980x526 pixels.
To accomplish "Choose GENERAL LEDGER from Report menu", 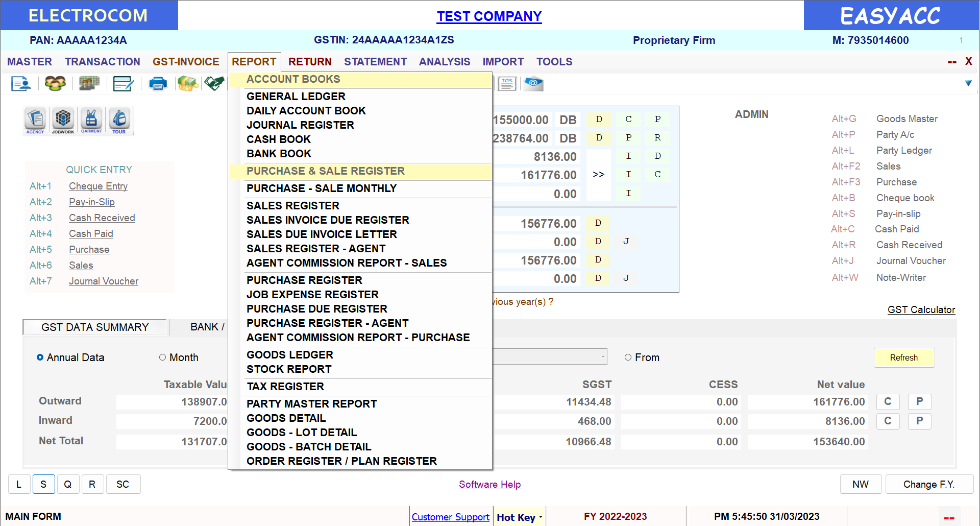I will pos(296,97).
